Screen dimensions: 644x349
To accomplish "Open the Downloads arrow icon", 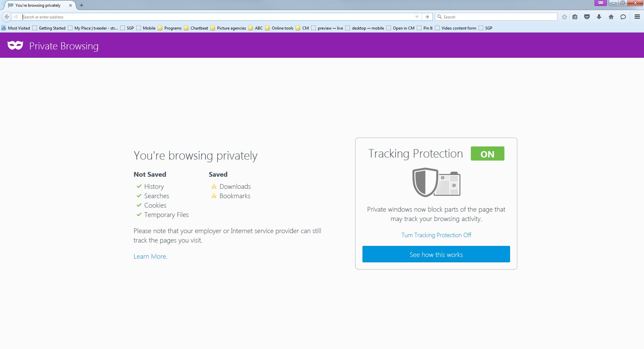I will (x=599, y=17).
